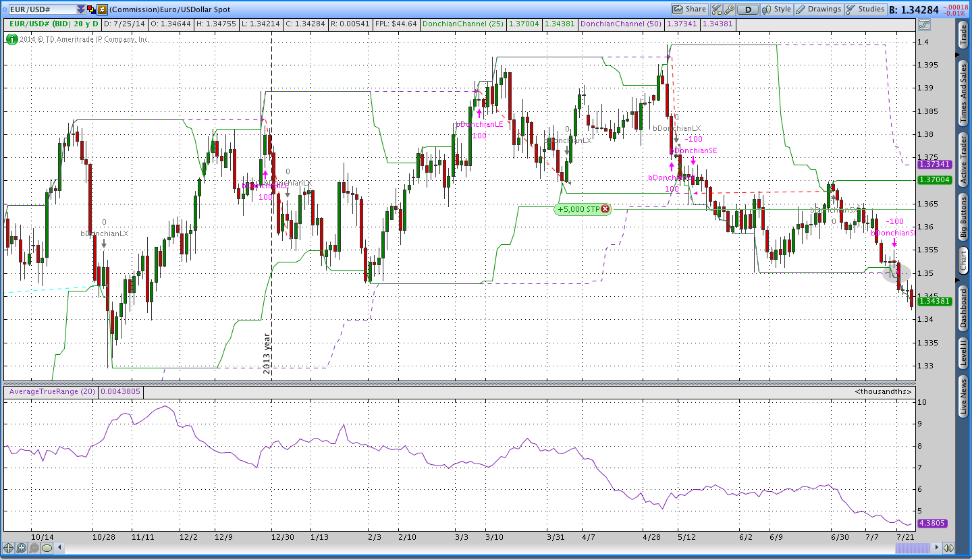Open the Level II side tab

click(x=963, y=354)
